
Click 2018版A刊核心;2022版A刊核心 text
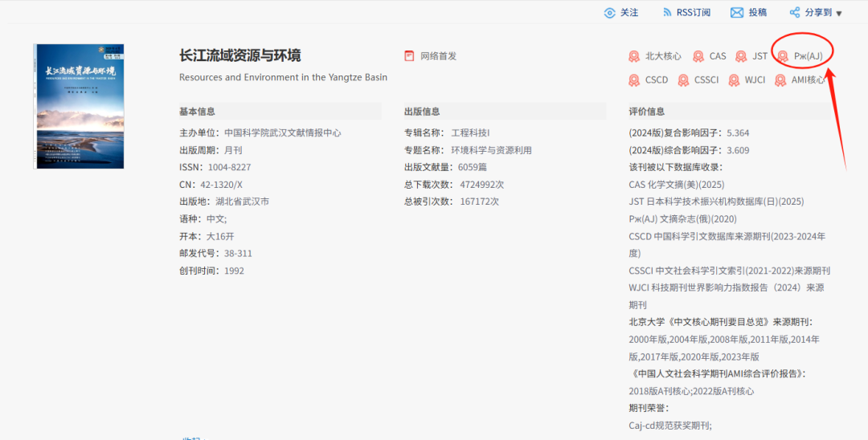click(691, 391)
